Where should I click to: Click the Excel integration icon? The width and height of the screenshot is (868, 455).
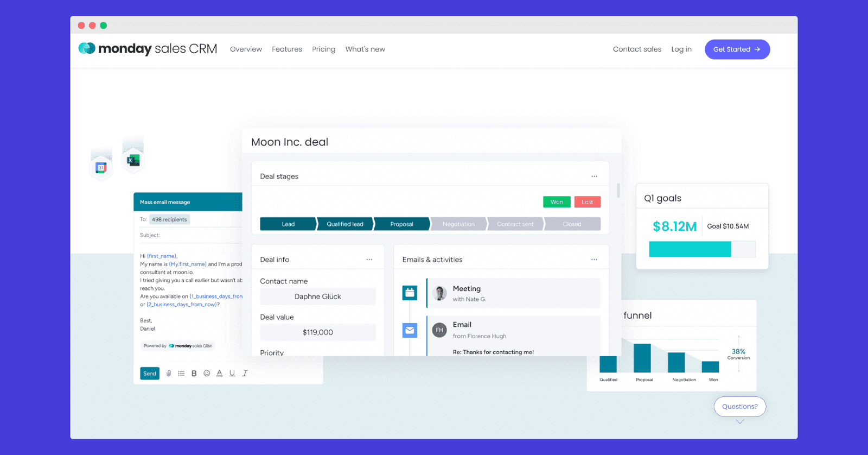(x=133, y=160)
